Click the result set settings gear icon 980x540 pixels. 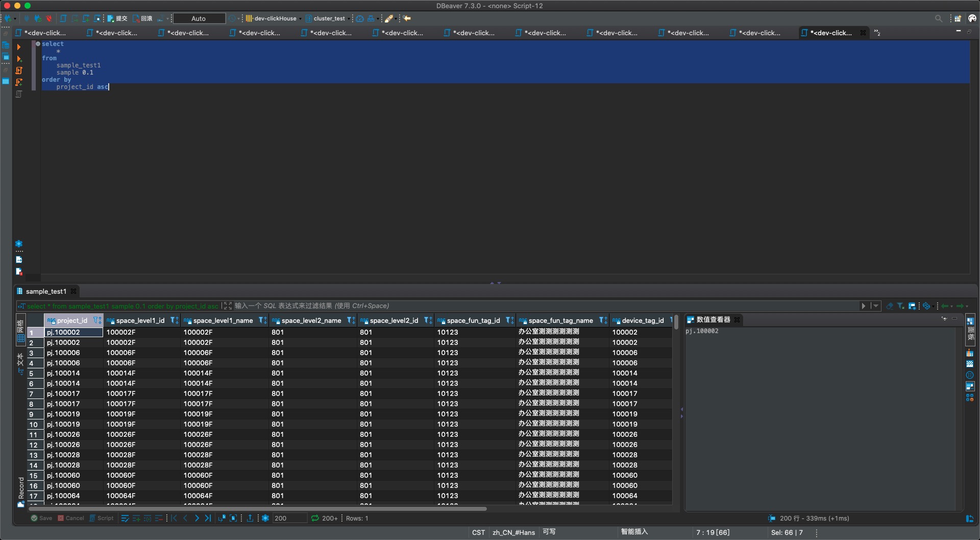tap(265, 518)
